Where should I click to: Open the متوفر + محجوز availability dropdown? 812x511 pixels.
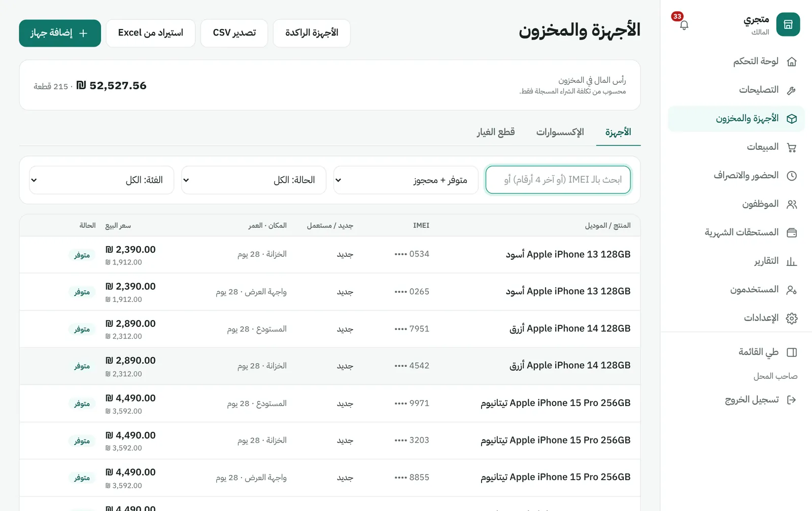405,180
